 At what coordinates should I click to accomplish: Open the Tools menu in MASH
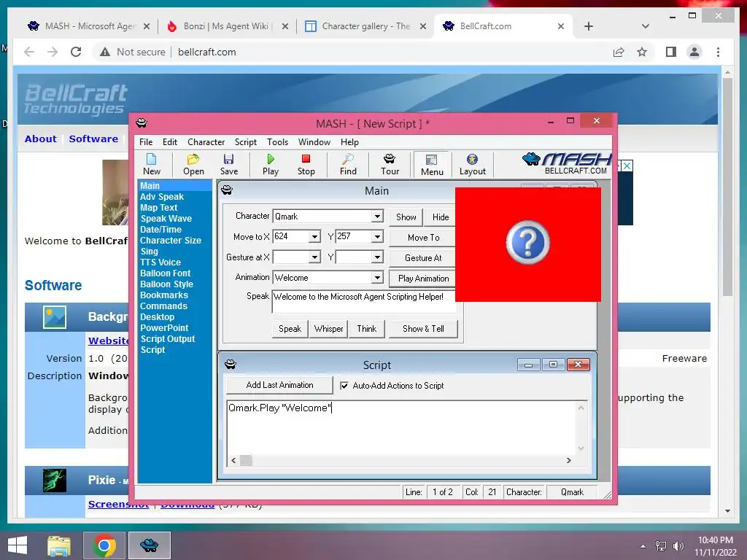pyautogui.click(x=277, y=142)
